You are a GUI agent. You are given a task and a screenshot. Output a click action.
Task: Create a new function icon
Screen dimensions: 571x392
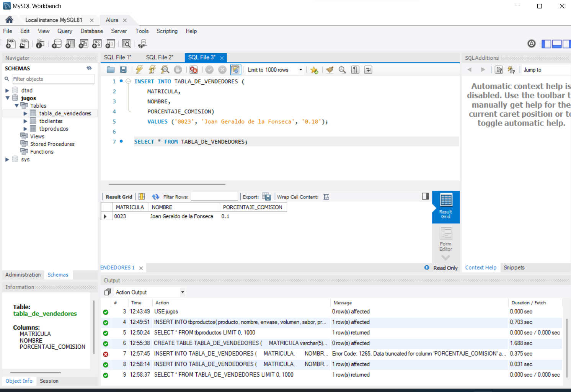110,44
